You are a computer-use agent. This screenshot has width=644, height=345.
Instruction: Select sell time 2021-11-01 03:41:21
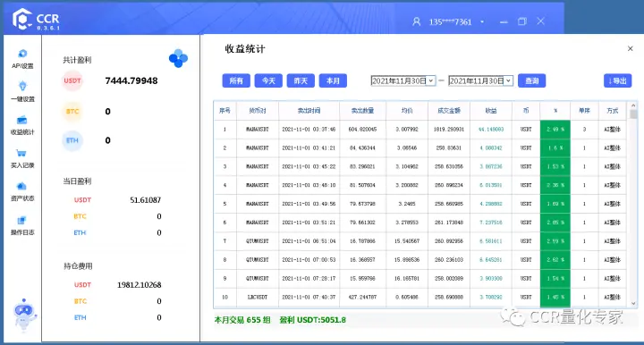(x=309, y=147)
